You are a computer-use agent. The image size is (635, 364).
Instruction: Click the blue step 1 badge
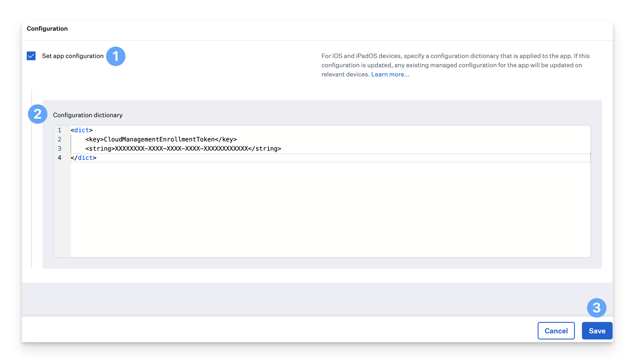(x=116, y=56)
